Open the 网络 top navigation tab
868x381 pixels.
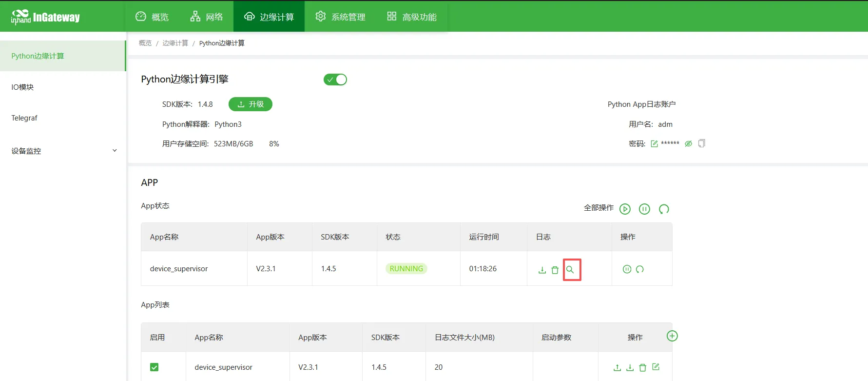(206, 17)
